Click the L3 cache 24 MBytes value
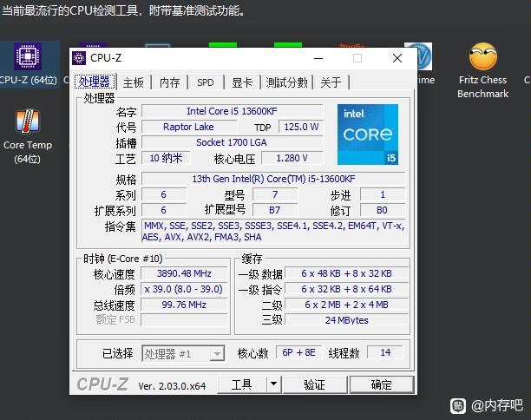Image resolution: width=531 pixels, height=420 pixels. point(347,320)
